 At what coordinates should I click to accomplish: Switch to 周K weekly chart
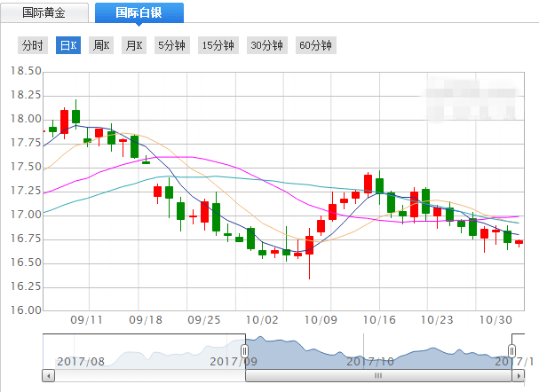(x=101, y=45)
